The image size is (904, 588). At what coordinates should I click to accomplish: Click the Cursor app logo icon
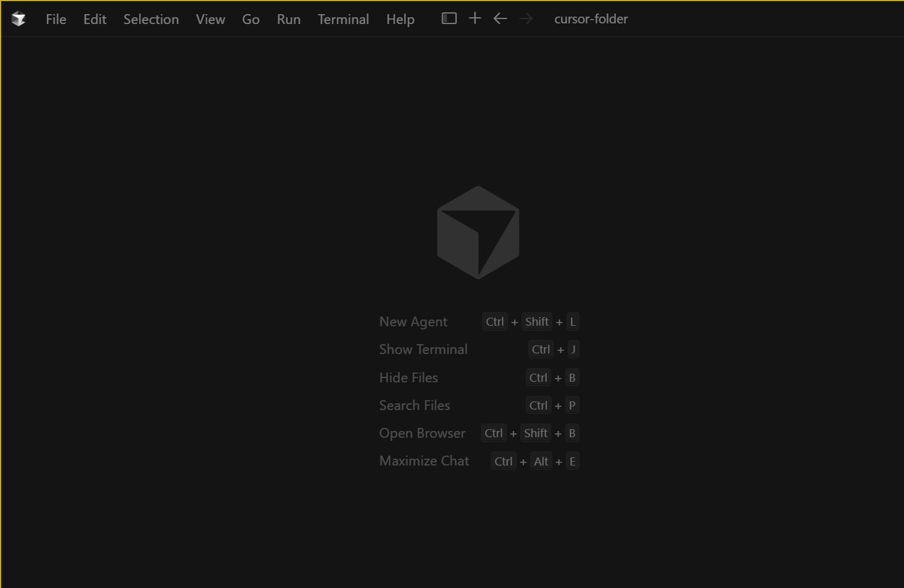click(18, 19)
